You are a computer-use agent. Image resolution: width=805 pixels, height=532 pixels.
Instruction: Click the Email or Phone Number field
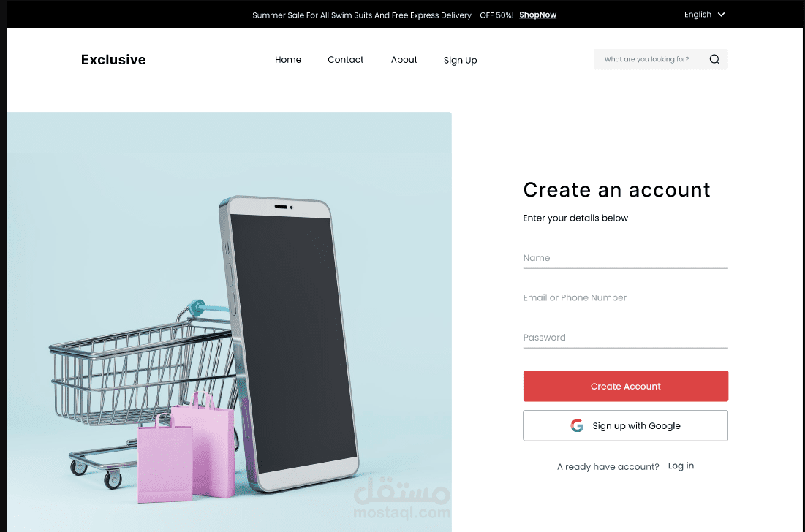pyautogui.click(x=625, y=298)
